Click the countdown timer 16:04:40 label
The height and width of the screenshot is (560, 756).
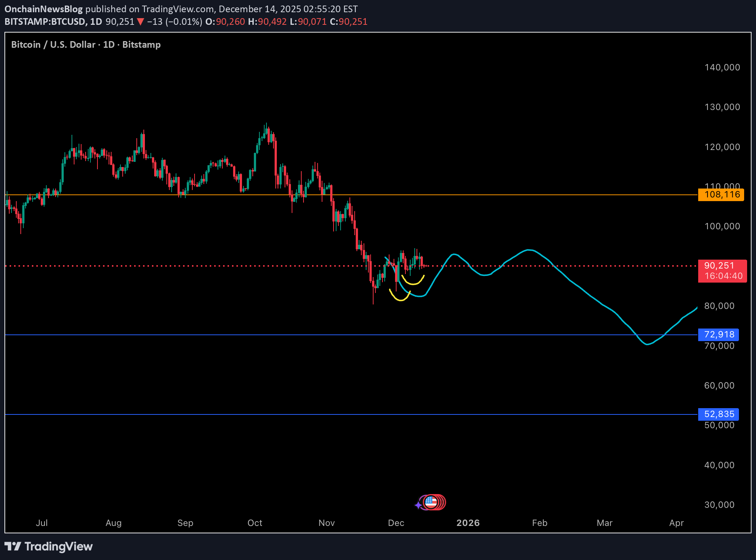click(723, 276)
